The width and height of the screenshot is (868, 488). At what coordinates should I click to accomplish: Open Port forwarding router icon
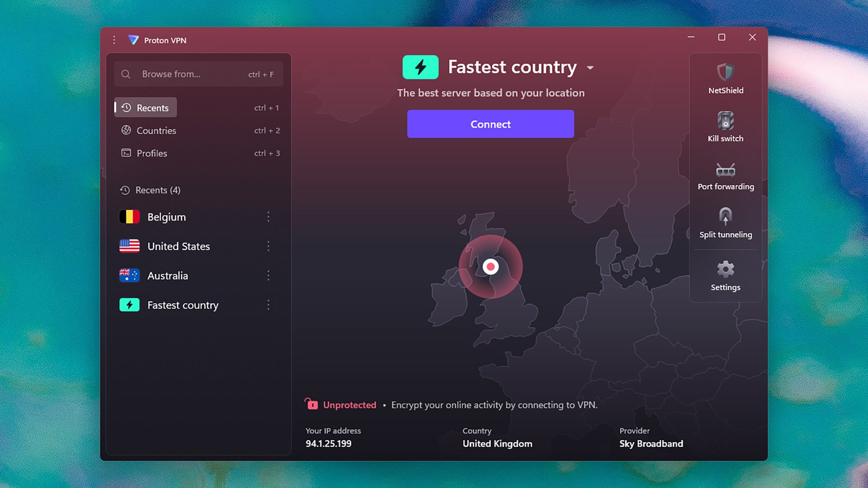(725, 170)
